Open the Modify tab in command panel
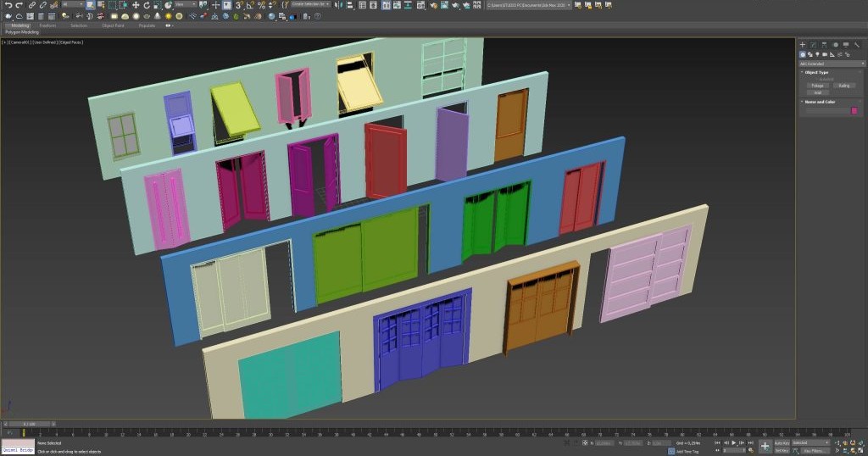868x456 pixels. (x=813, y=45)
